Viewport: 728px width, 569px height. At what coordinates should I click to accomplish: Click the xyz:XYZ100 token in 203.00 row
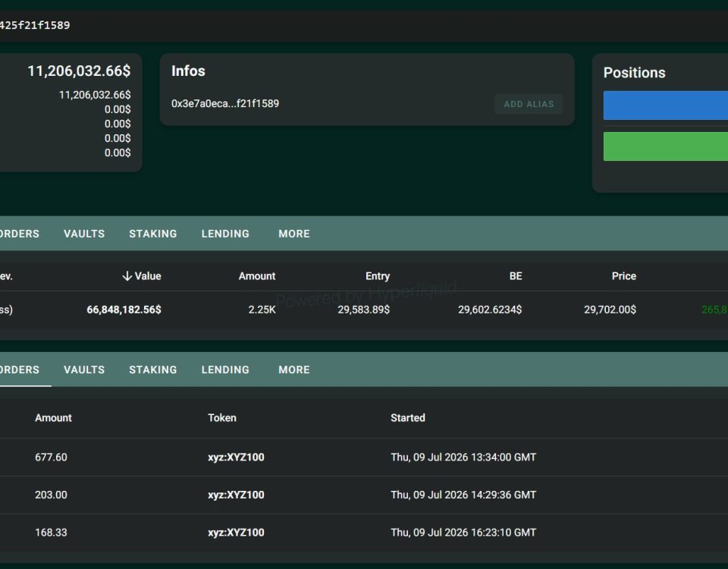pyautogui.click(x=236, y=495)
